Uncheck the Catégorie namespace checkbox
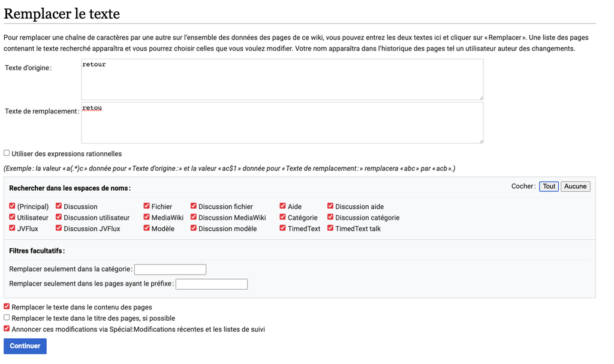Image resolution: width=614 pixels, height=364 pixels. click(x=282, y=217)
